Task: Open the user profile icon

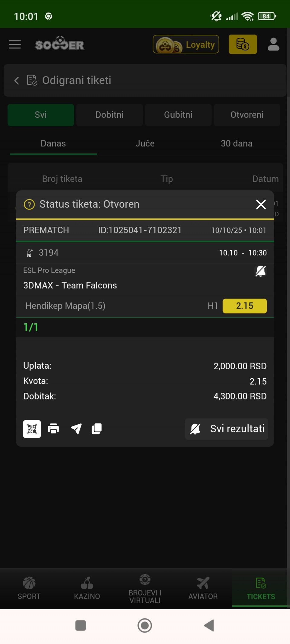Action: [x=273, y=44]
